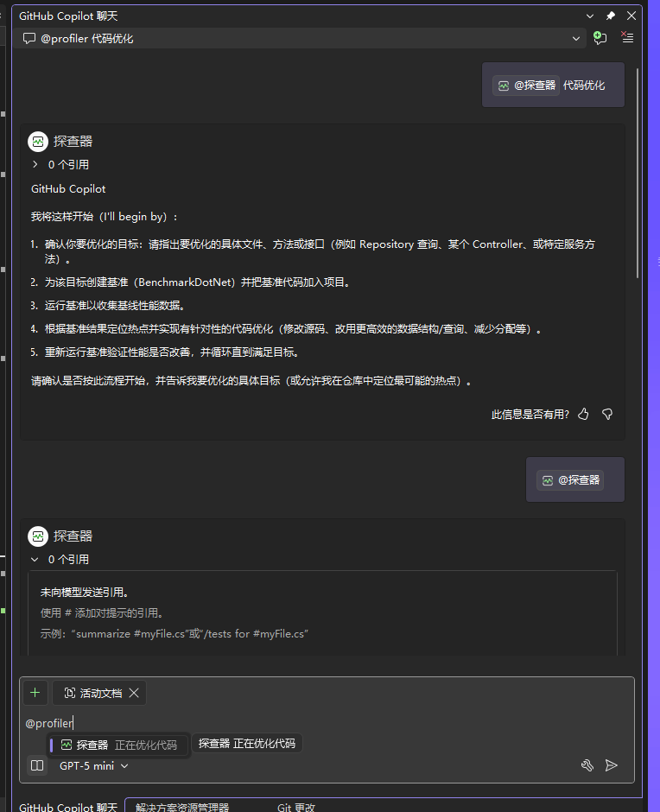Click the 'GitHub Copilot' heading in the response
Image resolution: width=660 pixels, height=812 pixels.
[x=68, y=189]
